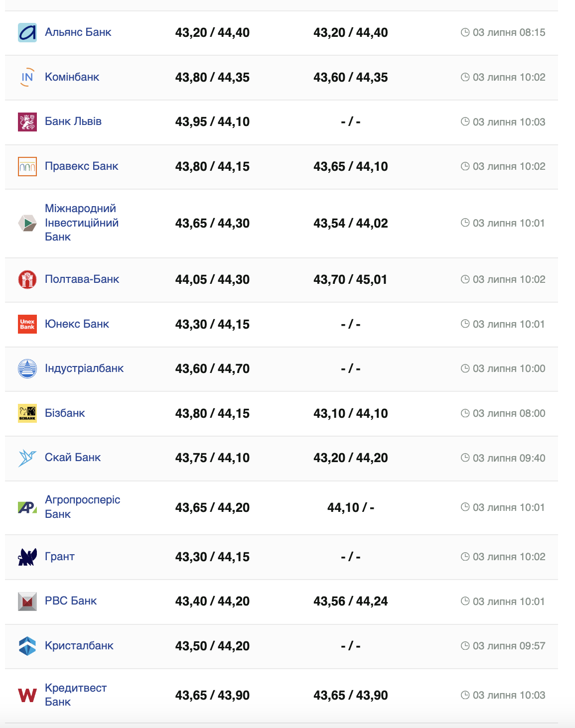Click the clock icon in Кристалбанк row
575x728 pixels.
tap(465, 646)
